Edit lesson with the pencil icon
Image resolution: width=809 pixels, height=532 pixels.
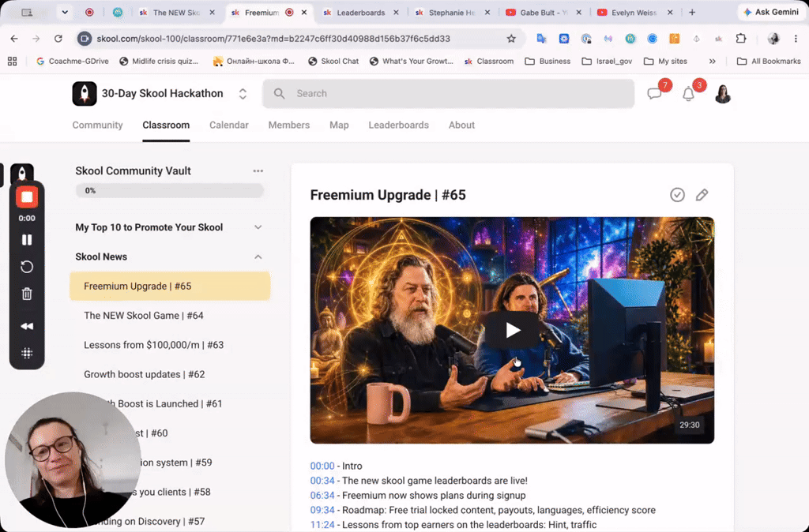[702, 195]
